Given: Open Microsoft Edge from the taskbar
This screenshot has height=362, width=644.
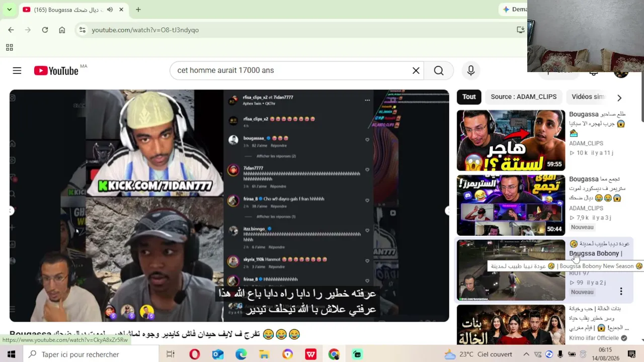Looking at the screenshot, I should 241,354.
